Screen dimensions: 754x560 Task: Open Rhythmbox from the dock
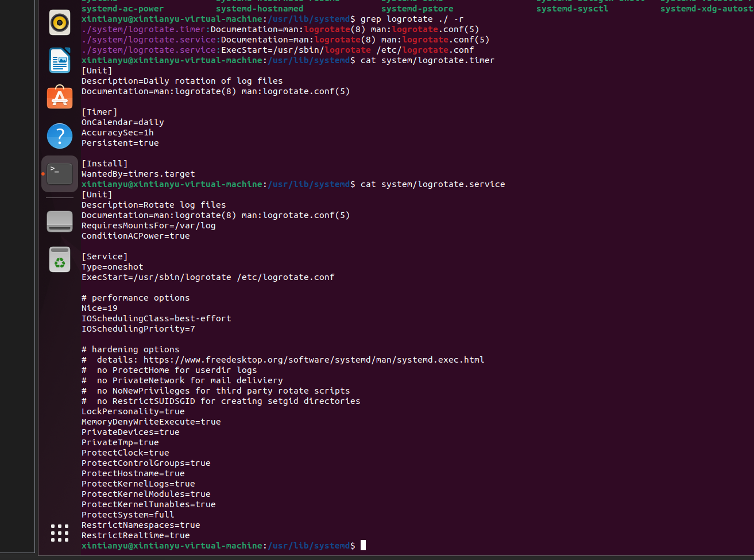point(59,22)
